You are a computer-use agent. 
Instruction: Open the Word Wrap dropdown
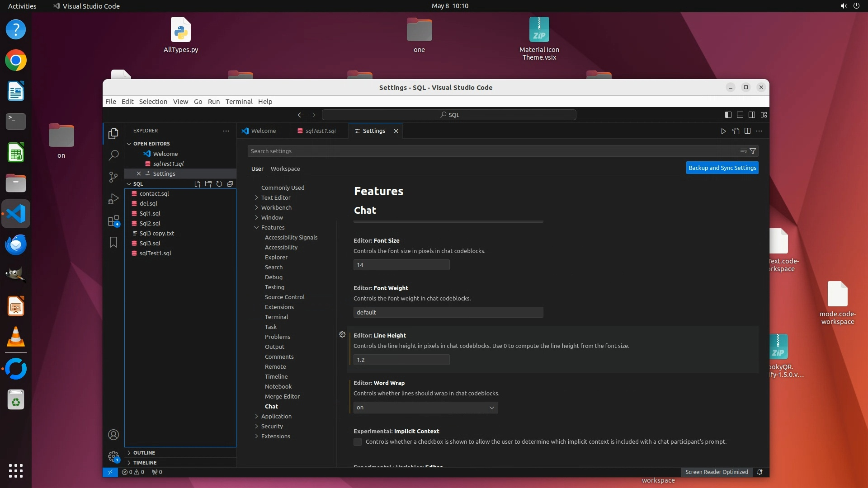[425, 408]
